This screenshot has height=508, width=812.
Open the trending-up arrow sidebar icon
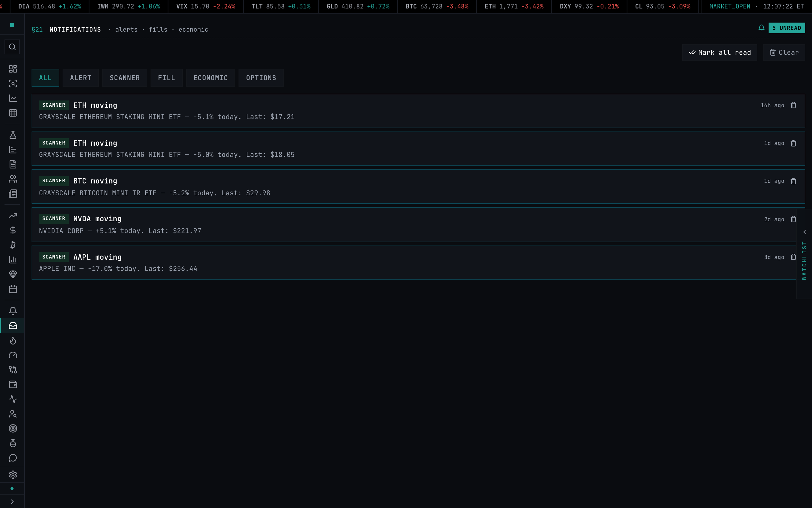(x=13, y=216)
